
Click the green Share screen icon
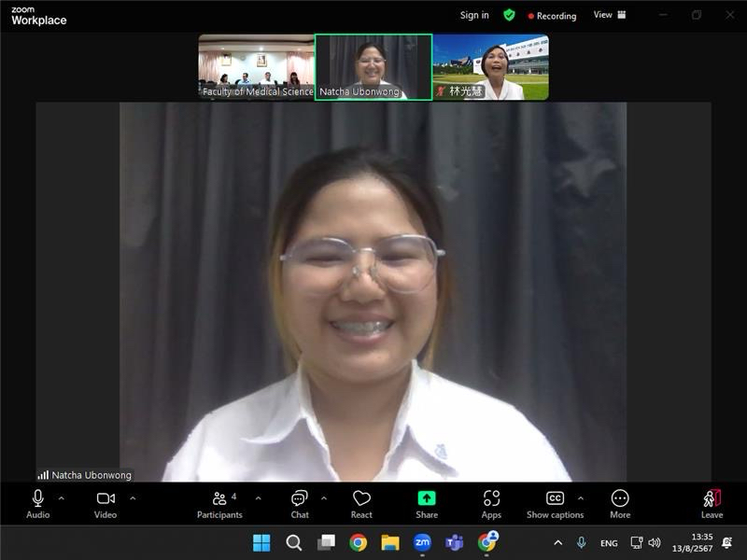tap(427, 499)
